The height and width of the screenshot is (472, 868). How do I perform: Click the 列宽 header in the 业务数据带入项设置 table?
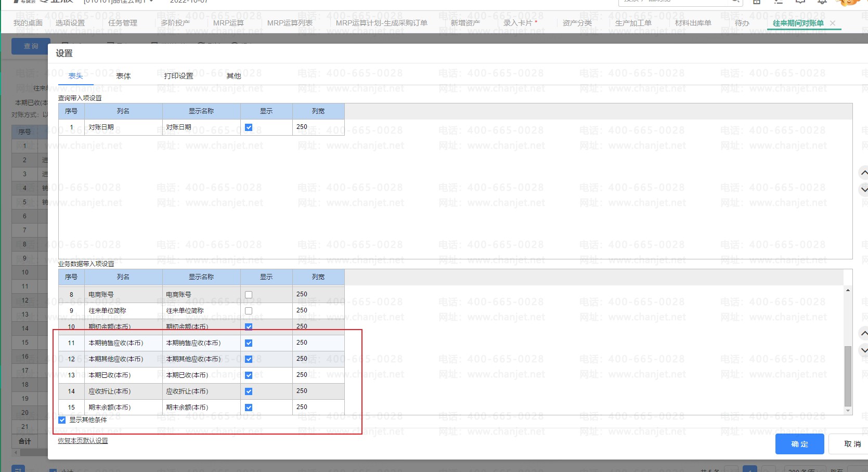click(x=318, y=277)
